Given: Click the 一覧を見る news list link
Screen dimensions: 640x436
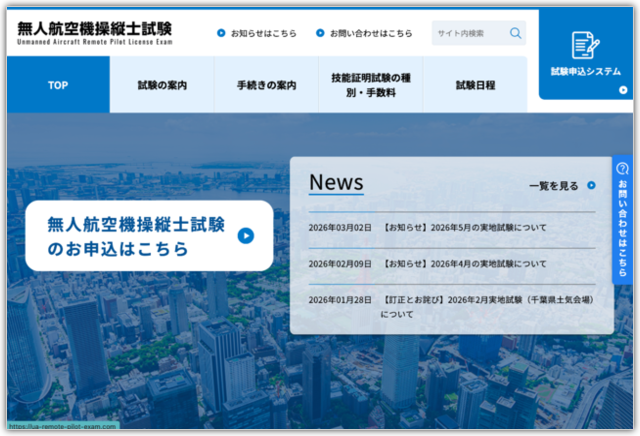Looking at the screenshot, I should point(554,186).
